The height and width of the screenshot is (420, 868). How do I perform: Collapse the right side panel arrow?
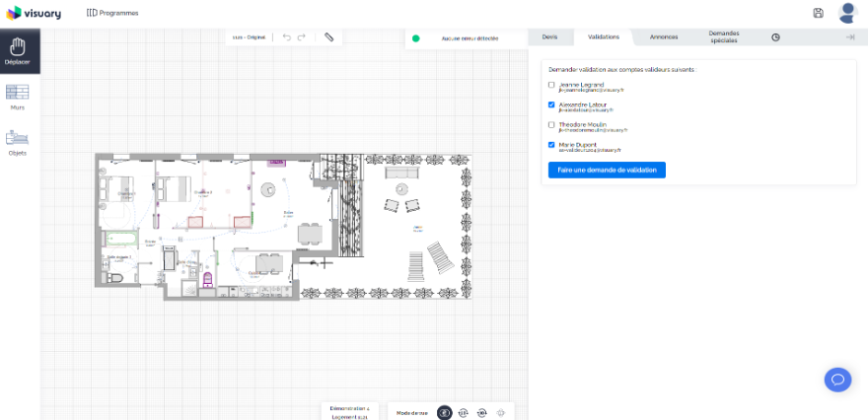[x=849, y=37]
